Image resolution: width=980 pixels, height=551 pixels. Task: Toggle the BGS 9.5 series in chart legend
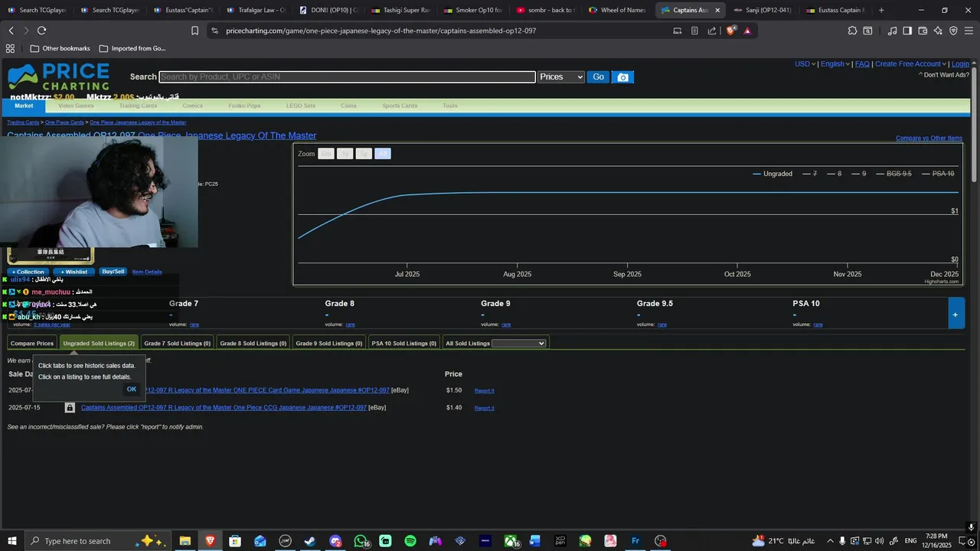click(x=893, y=174)
